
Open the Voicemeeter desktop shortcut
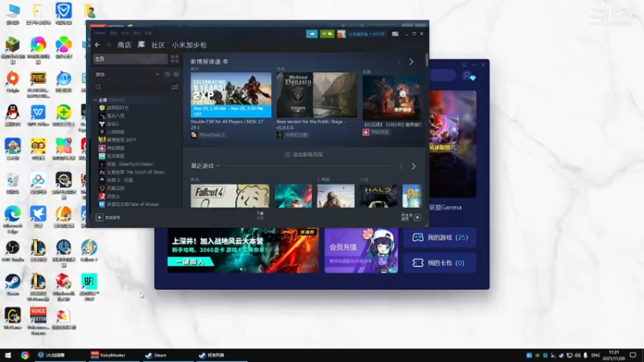(x=38, y=321)
